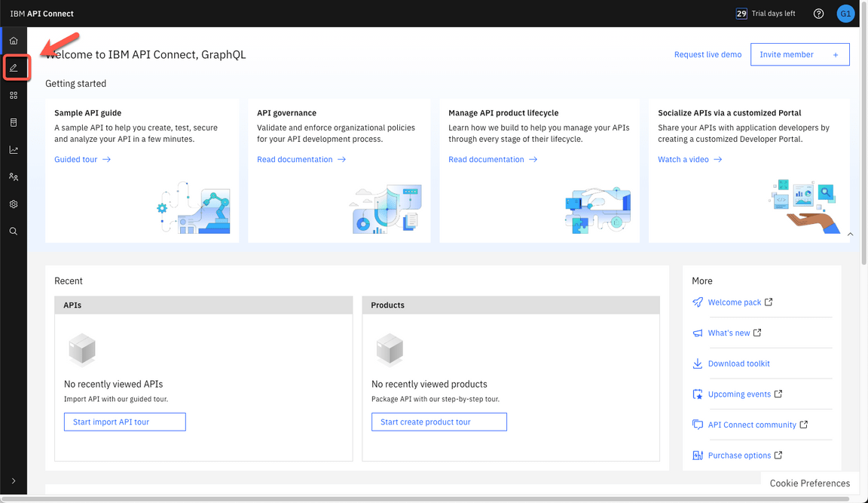868x503 pixels.
Task: Click the Search magnifier icon in sidebar
Action: click(14, 231)
